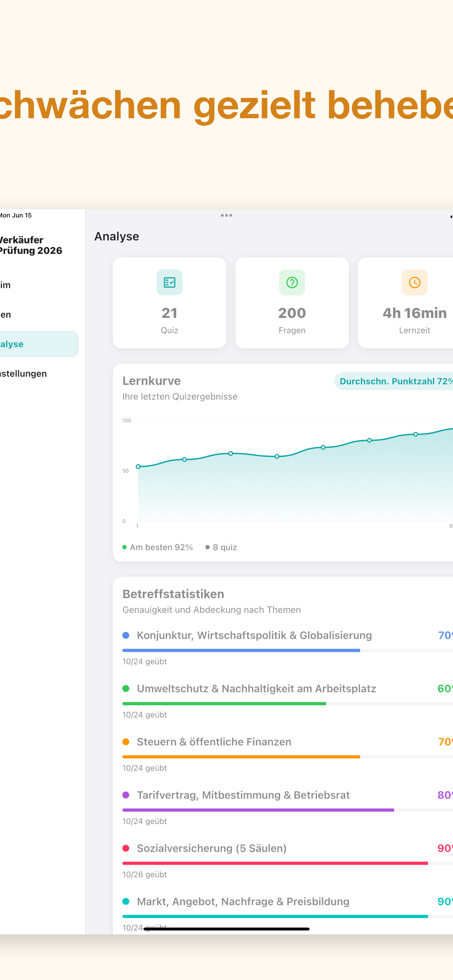Tap the three-dot multitasking indicator

pyautogui.click(x=226, y=215)
